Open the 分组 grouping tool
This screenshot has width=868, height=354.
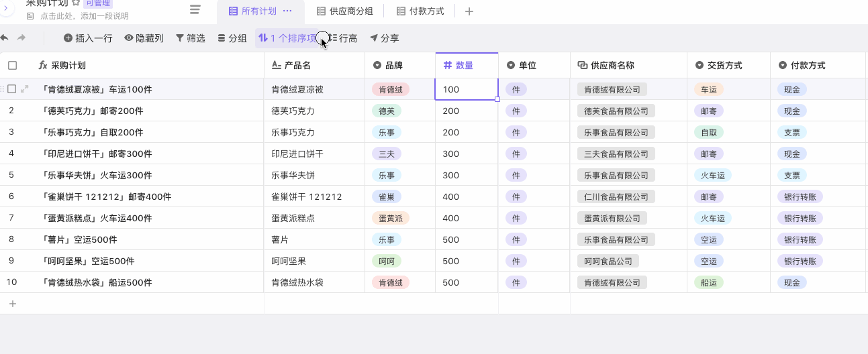click(232, 39)
